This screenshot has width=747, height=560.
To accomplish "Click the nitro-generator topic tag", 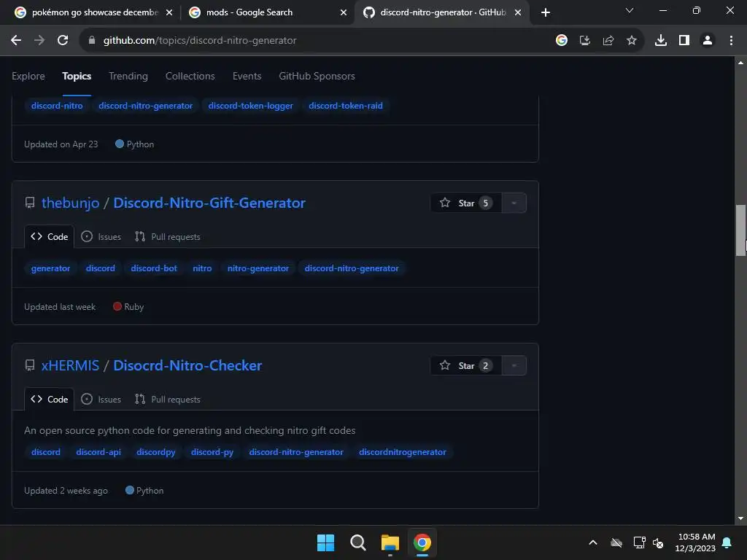I will 258,268.
